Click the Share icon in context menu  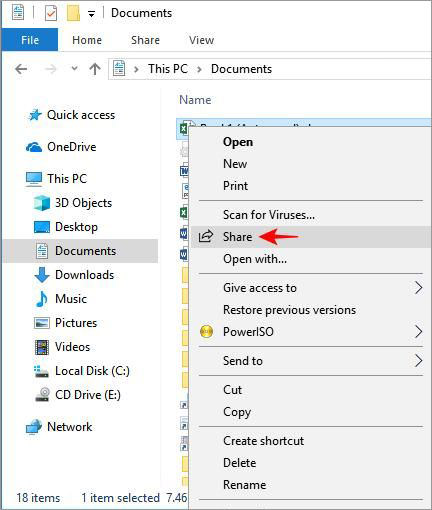coord(206,236)
